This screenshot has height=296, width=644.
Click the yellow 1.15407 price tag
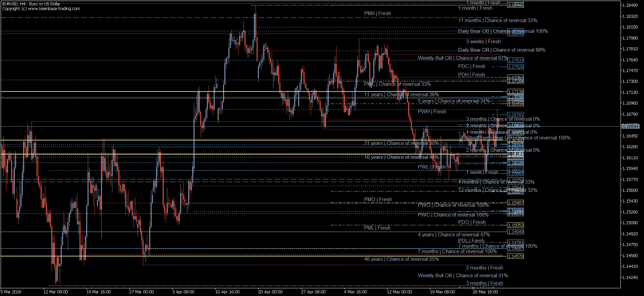[516, 202]
